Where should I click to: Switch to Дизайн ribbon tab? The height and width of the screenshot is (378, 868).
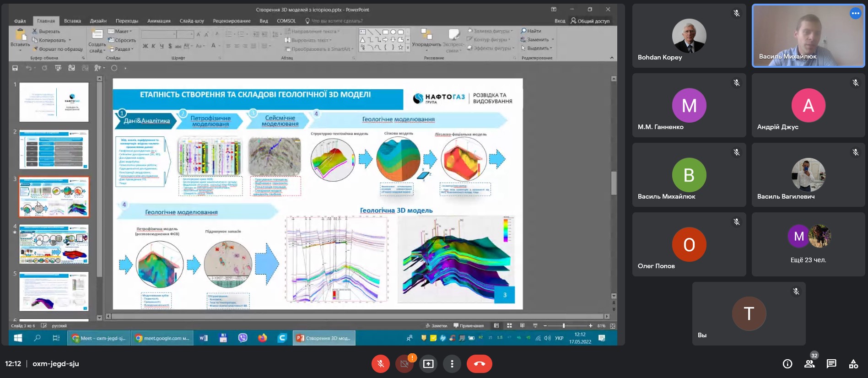98,21
